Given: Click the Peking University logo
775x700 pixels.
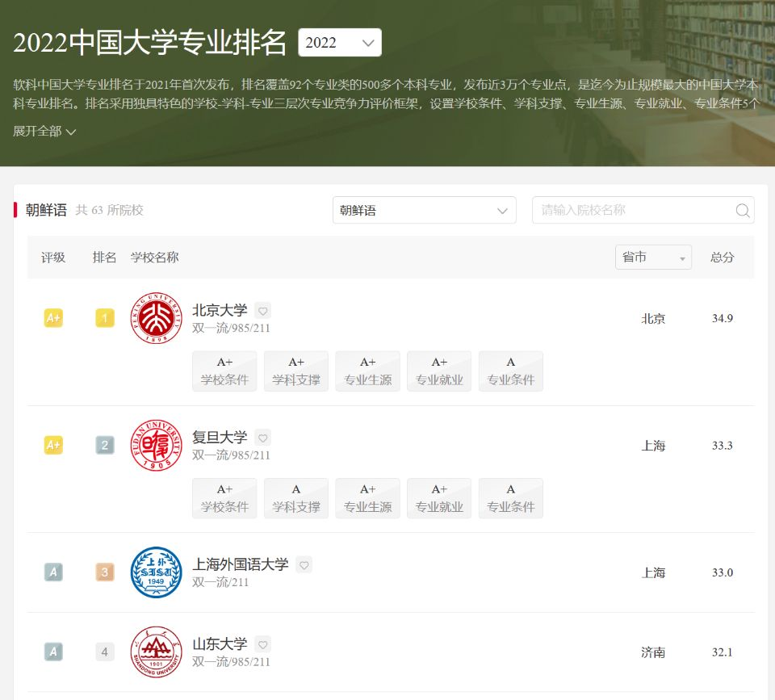Looking at the screenshot, I should [156, 318].
